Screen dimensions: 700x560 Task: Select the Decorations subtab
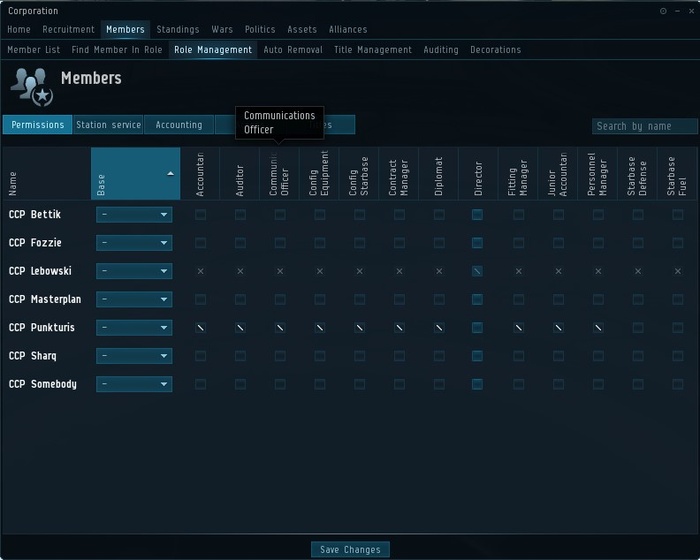click(496, 50)
